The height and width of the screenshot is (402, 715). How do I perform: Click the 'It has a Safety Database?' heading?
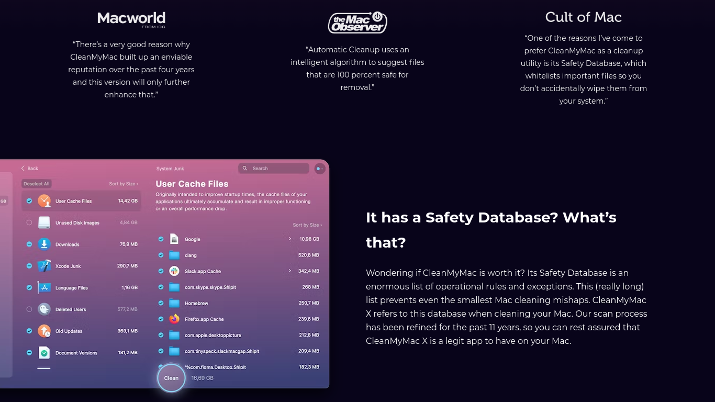tap(491, 230)
